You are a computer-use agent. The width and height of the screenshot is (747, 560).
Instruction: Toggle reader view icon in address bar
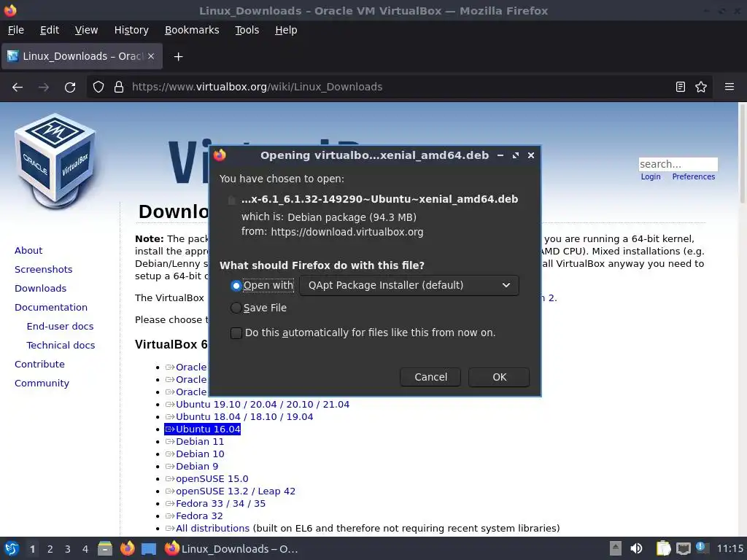pos(681,87)
